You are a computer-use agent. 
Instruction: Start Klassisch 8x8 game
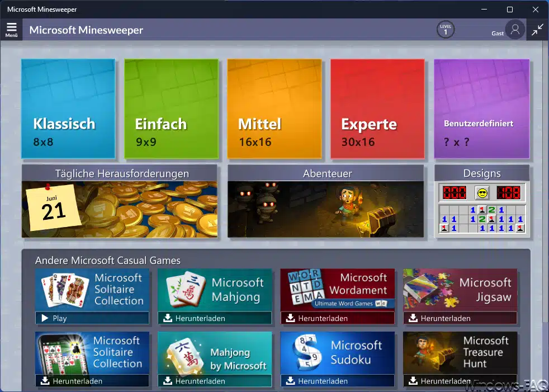[x=68, y=108]
